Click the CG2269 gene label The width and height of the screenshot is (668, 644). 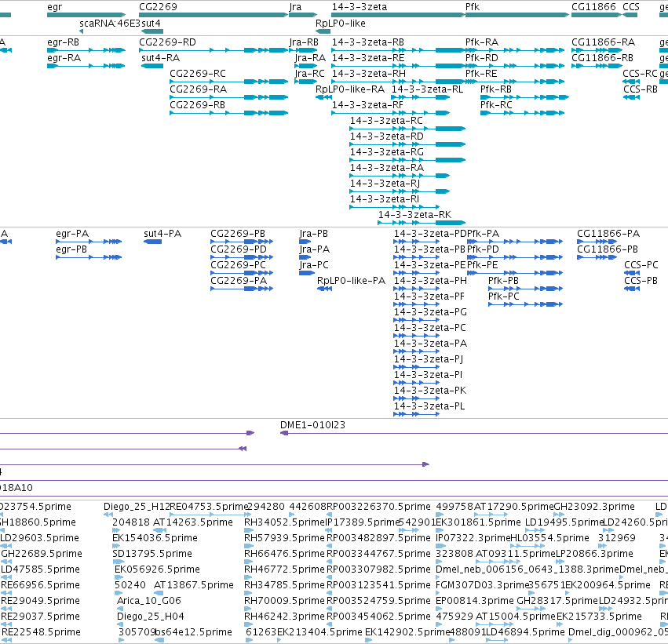(x=158, y=7)
